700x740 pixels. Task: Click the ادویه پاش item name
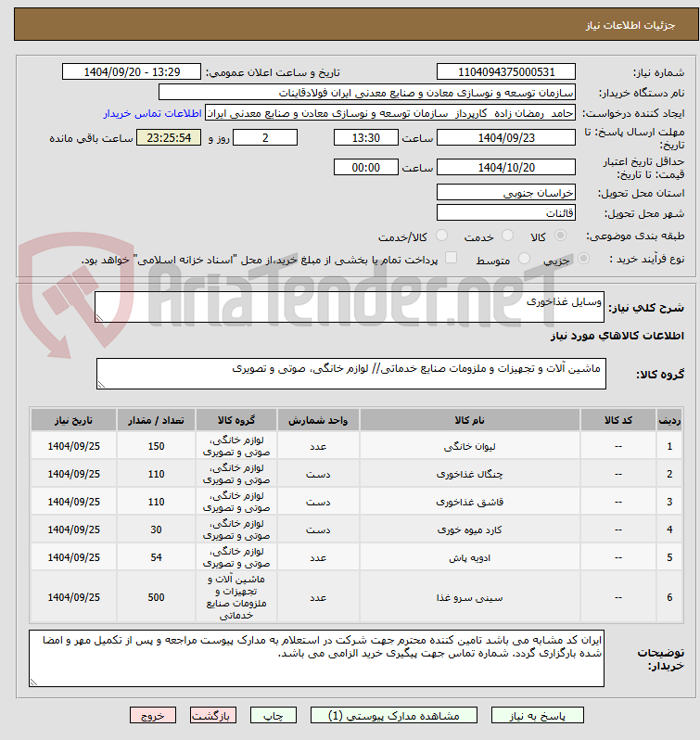(469, 558)
